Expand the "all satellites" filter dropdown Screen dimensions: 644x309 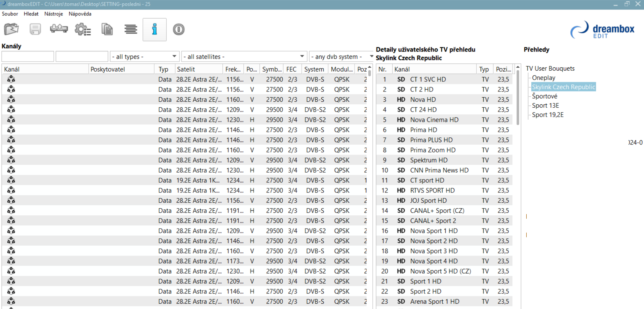244,57
